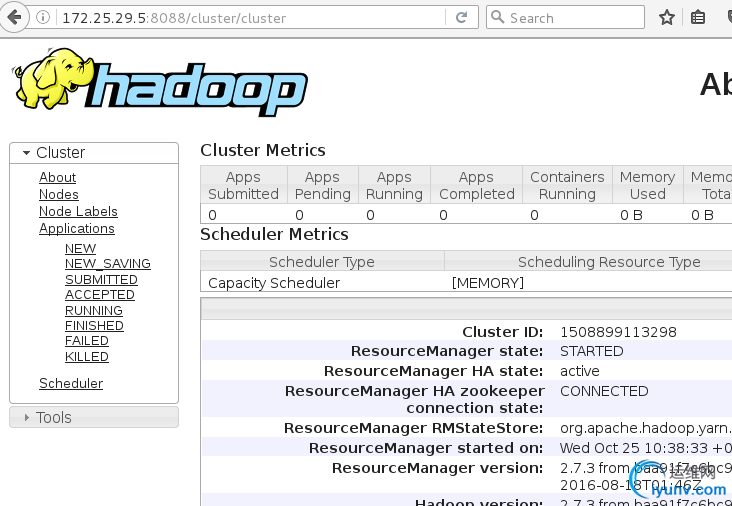The image size is (732, 506).
Task: Focus the browser Search field
Action: [565, 18]
